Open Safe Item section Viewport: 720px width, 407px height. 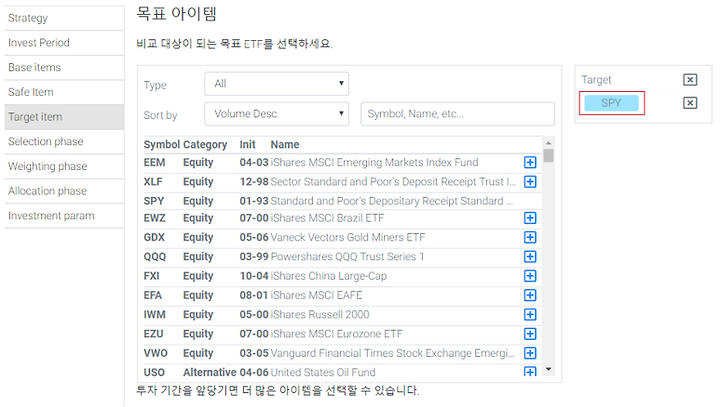pyautogui.click(x=64, y=92)
